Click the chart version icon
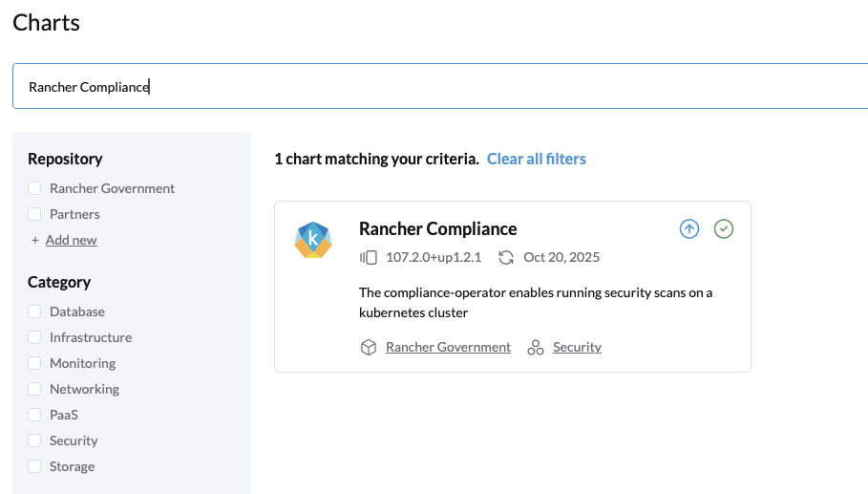This screenshot has width=868, height=494. point(369,258)
